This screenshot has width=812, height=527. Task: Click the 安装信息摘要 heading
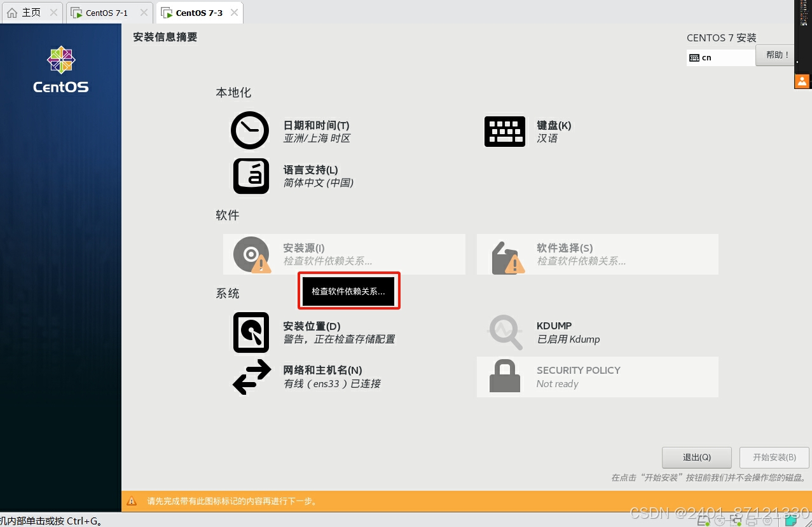pyautogui.click(x=165, y=38)
